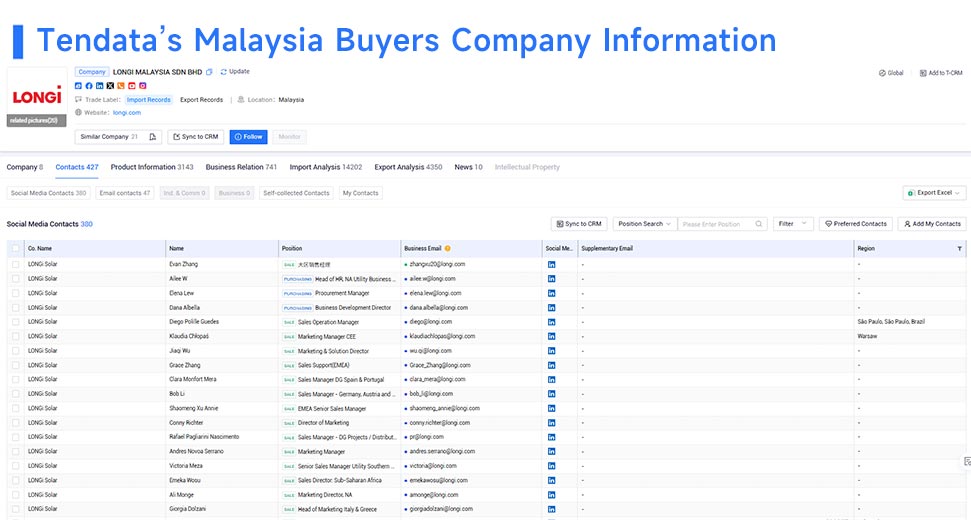This screenshot has height=520, width=971.
Task: Open Evan Zhang's LinkedIn icon
Action: (551, 264)
